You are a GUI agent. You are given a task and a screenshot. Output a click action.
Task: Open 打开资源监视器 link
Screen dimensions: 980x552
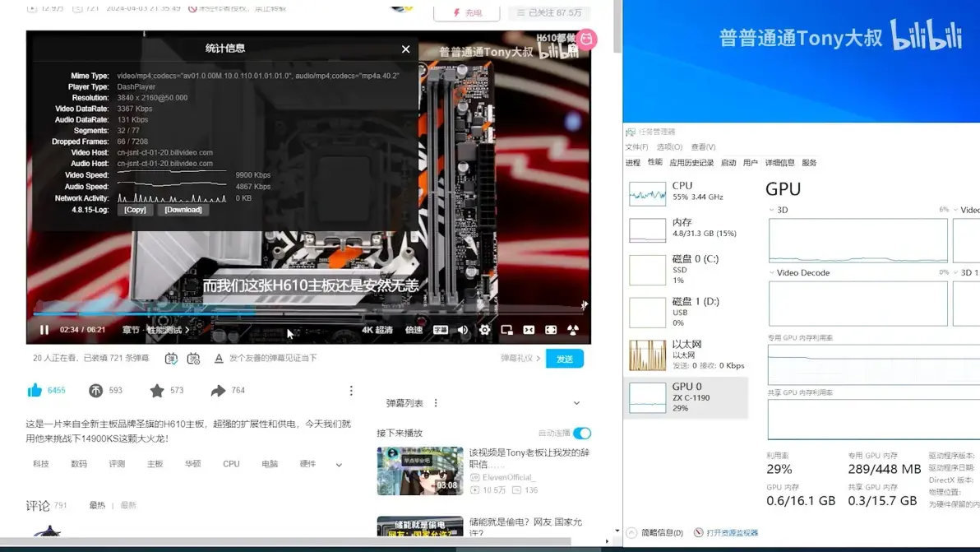[x=726, y=532]
